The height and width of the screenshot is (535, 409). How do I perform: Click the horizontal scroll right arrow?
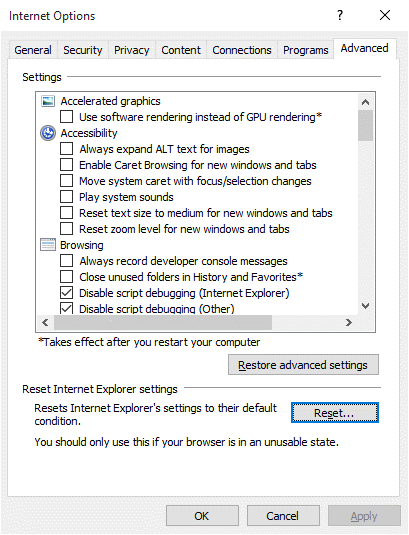tap(348, 322)
